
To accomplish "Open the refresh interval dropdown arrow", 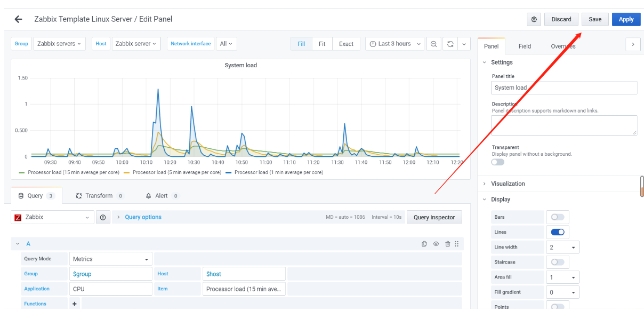I will tap(464, 44).
